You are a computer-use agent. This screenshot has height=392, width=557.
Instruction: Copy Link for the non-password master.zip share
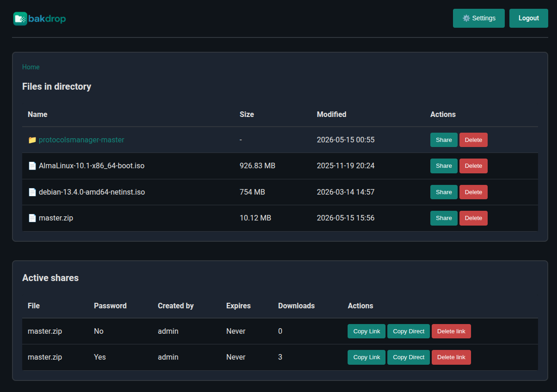click(x=367, y=331)
